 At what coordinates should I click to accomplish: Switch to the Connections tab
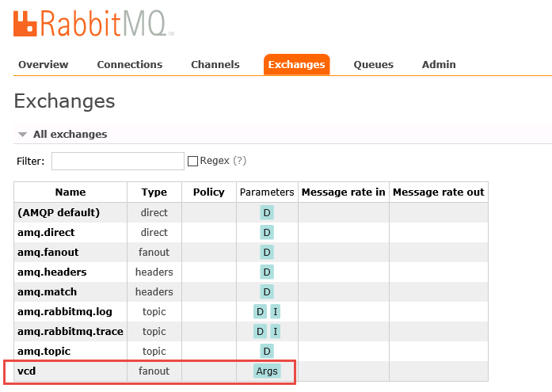(x=129, y=65)
